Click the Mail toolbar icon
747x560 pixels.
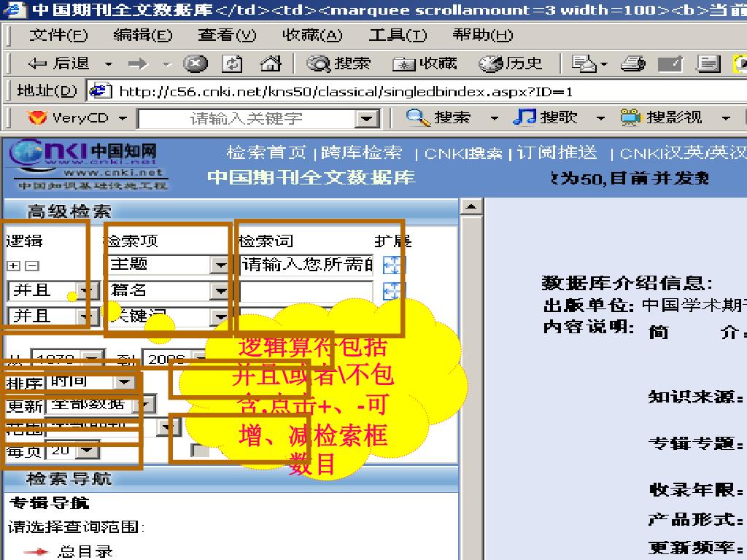pos(584,63)
